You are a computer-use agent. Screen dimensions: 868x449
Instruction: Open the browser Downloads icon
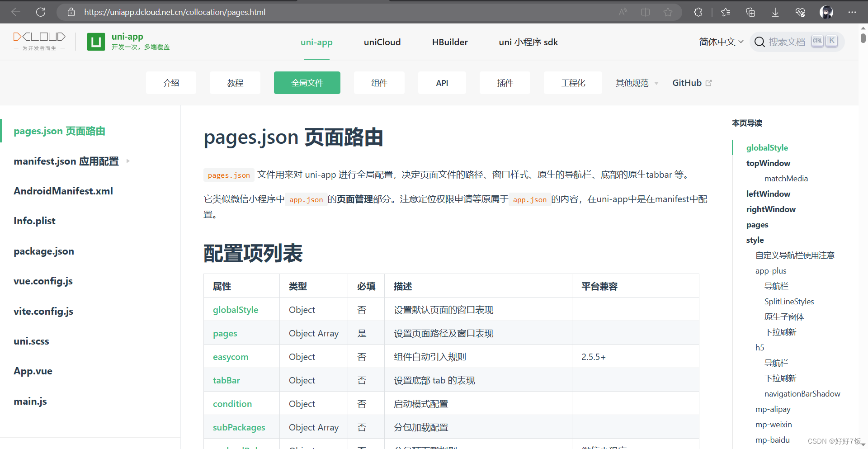click(x=775, y=12)
